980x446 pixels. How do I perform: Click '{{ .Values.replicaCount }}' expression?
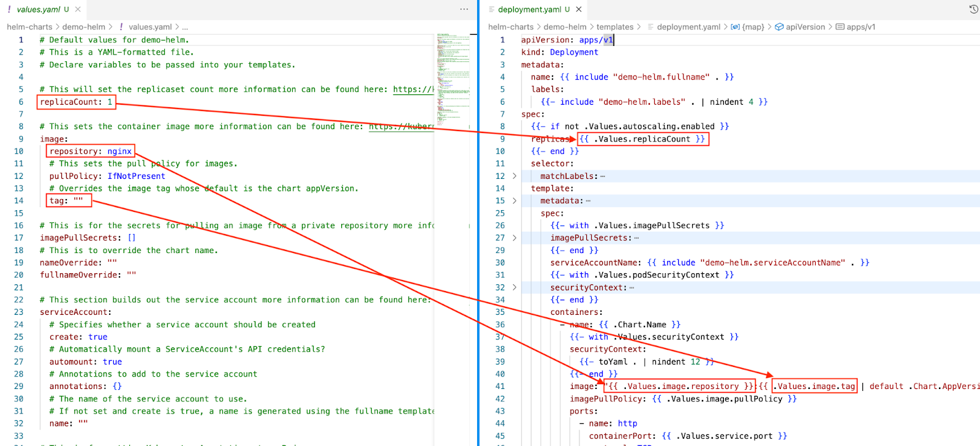pyautogui.click(x=643, y=139)
